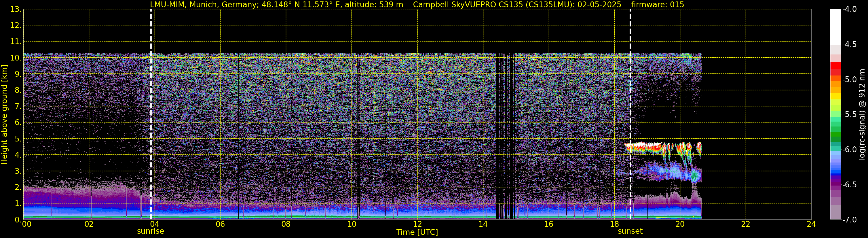
Task: Click the height axis tick label '8.'
Action: pyautogui.click(x=18, y=90)
